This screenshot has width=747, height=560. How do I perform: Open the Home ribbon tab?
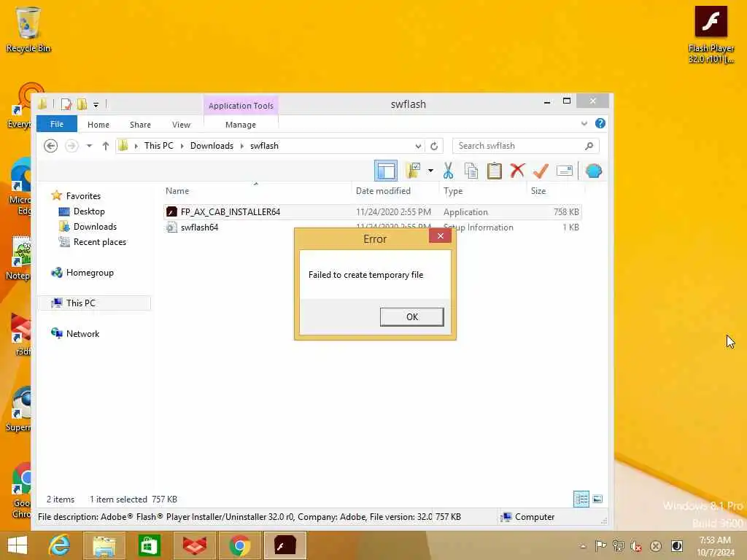pos(98,124)
